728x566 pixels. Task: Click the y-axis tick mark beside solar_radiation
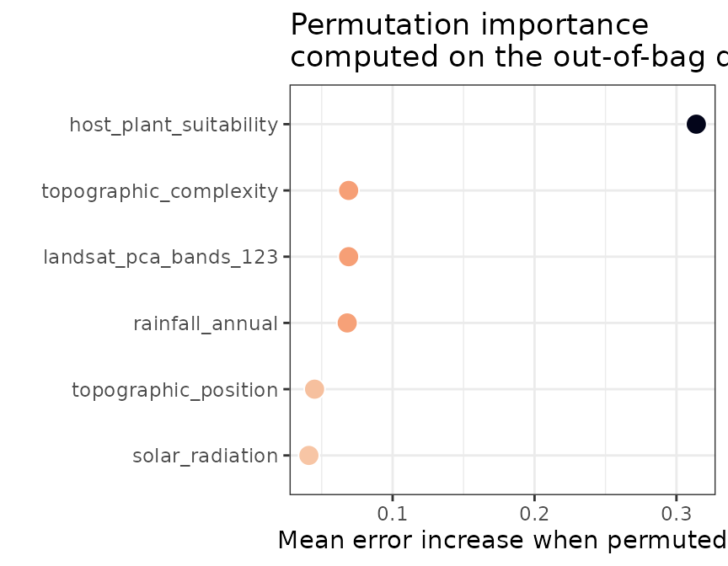point(286,456)
